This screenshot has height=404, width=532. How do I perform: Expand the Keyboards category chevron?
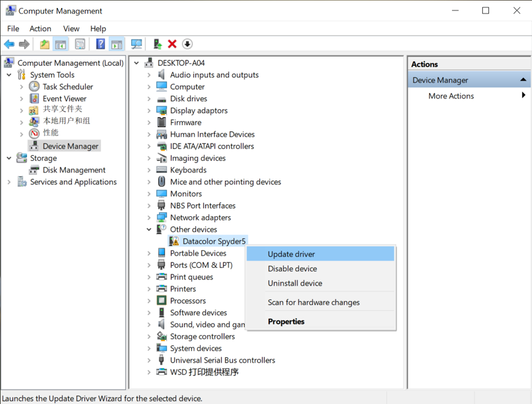tap(149, 170)
